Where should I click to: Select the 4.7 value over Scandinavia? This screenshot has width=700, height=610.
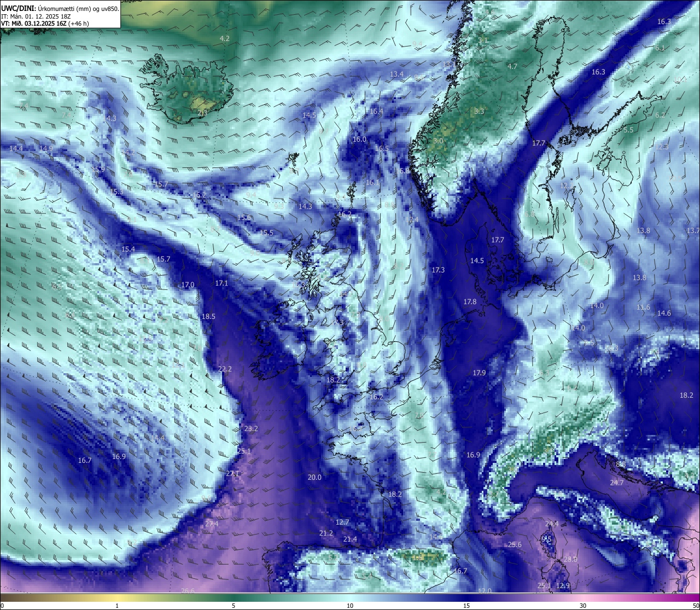pyautogui.click(x=512, y=66)
